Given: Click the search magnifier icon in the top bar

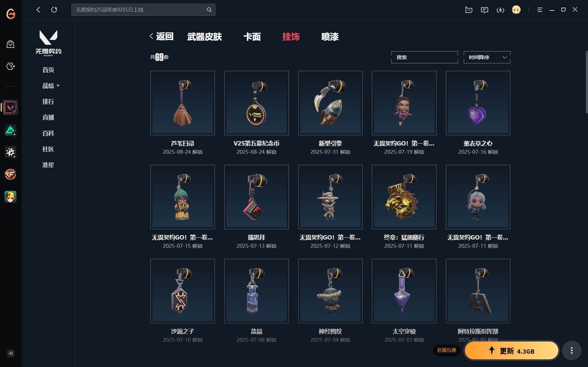Looking at the screenshot, I should (x=209, y=10).
